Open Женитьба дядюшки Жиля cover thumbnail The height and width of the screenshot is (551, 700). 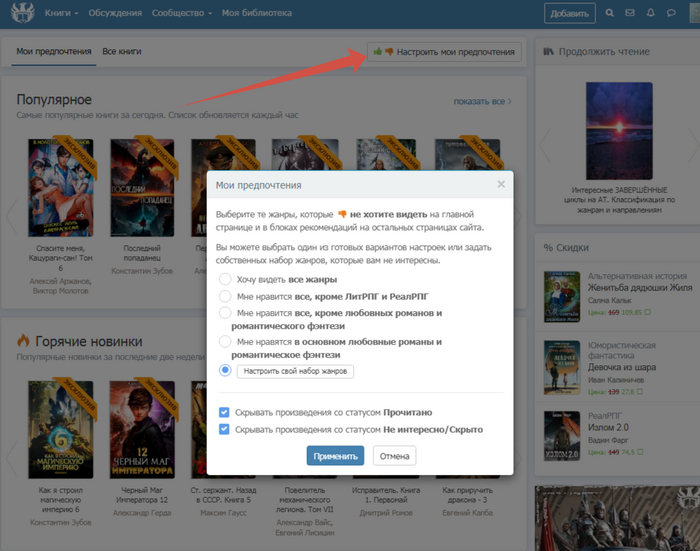[x=562, y=296]
